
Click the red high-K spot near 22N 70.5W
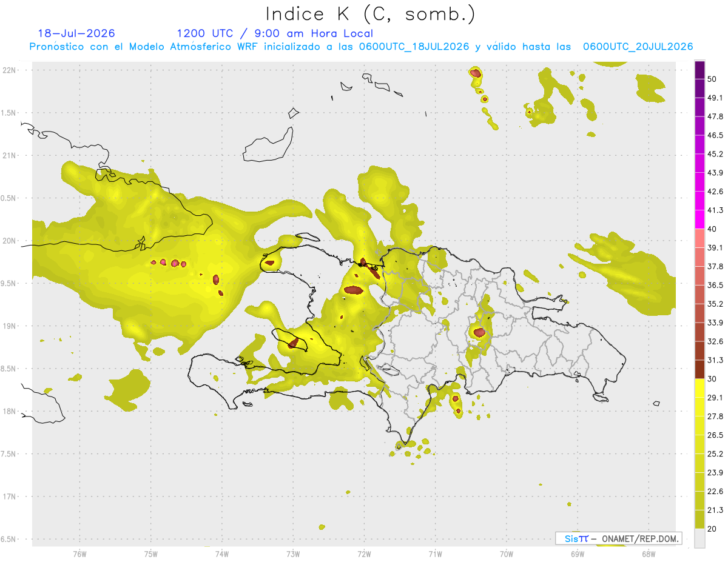[476, 73]
